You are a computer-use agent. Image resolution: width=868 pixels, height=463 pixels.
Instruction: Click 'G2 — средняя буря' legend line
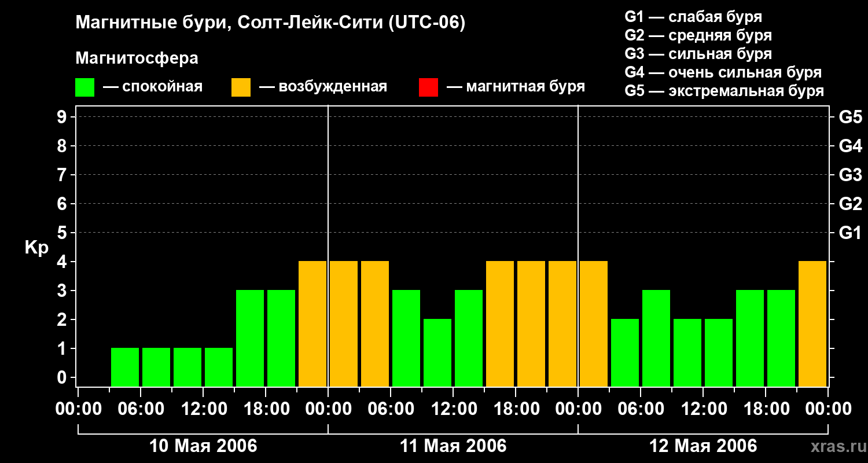698,35
